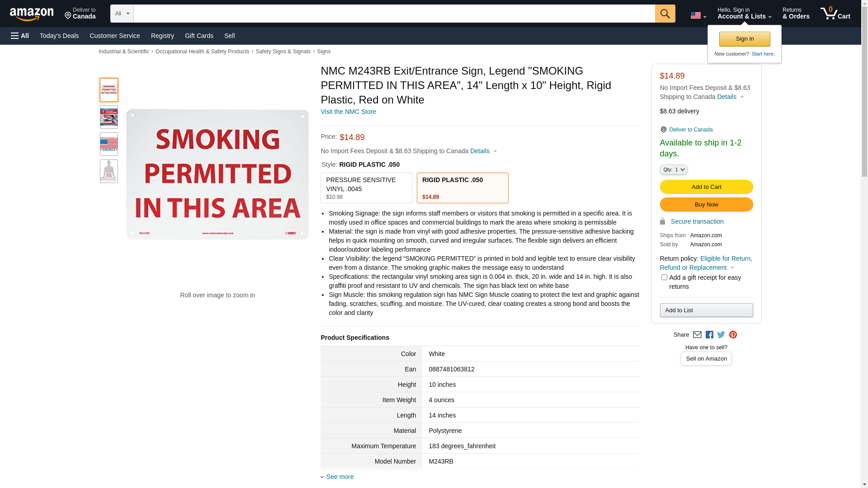Select the American flag product thumbnail
868x488 pixels.
click(x=109, y=144)
